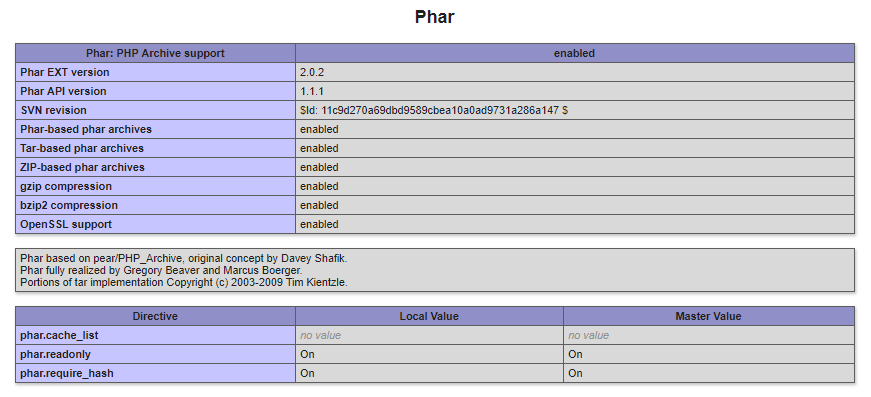Select the phar.cache_list directive name

click(59, 335)
